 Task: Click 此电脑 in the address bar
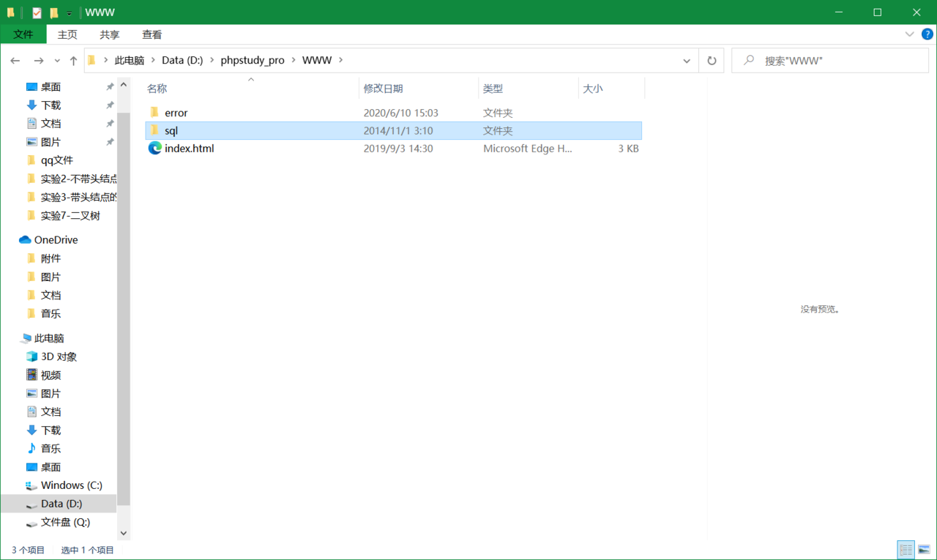tap(130, 61)
